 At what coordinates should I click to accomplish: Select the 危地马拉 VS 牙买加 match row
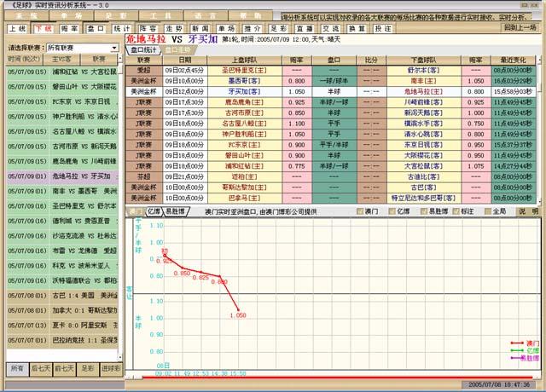tap(62, 176)
